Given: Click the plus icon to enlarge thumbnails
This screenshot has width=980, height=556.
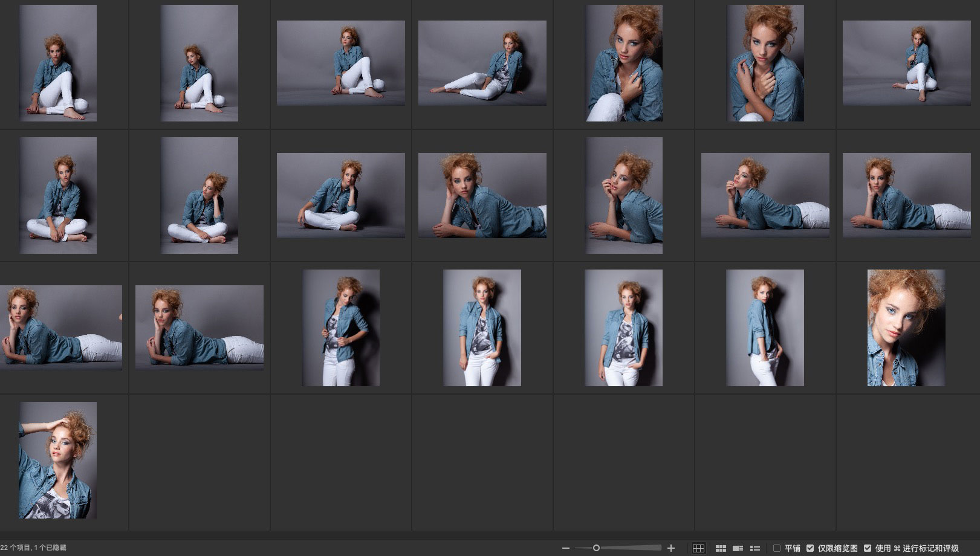Looking at the screenshot, I should 670,548.
